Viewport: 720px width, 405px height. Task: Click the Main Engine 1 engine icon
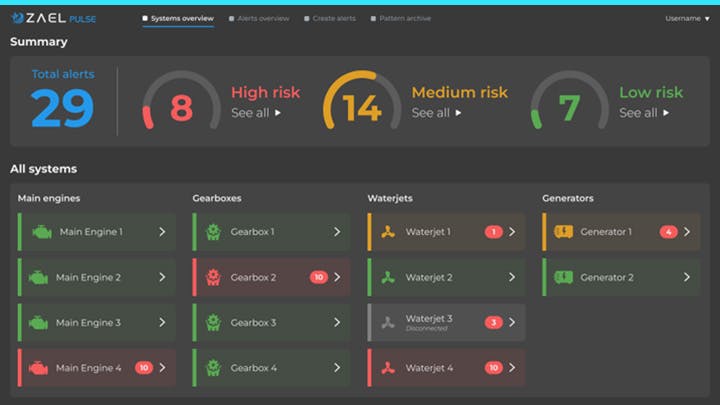[x=41, y=232]
